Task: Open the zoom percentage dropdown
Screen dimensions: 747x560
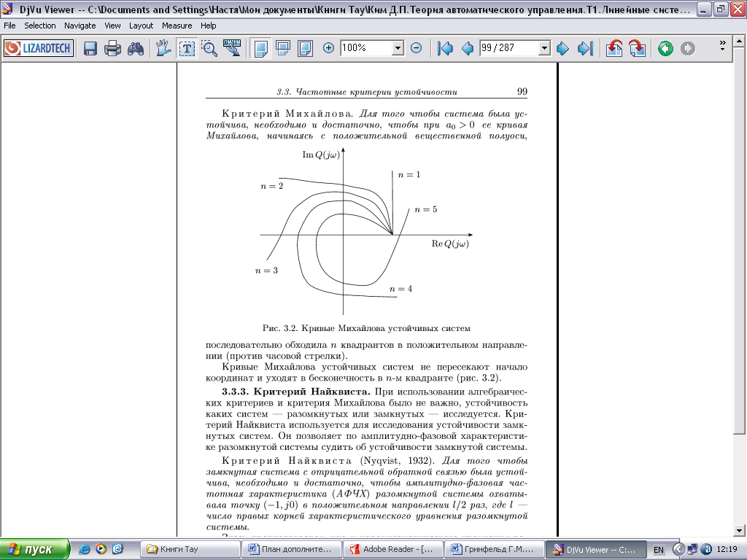Action: (398, 48)
